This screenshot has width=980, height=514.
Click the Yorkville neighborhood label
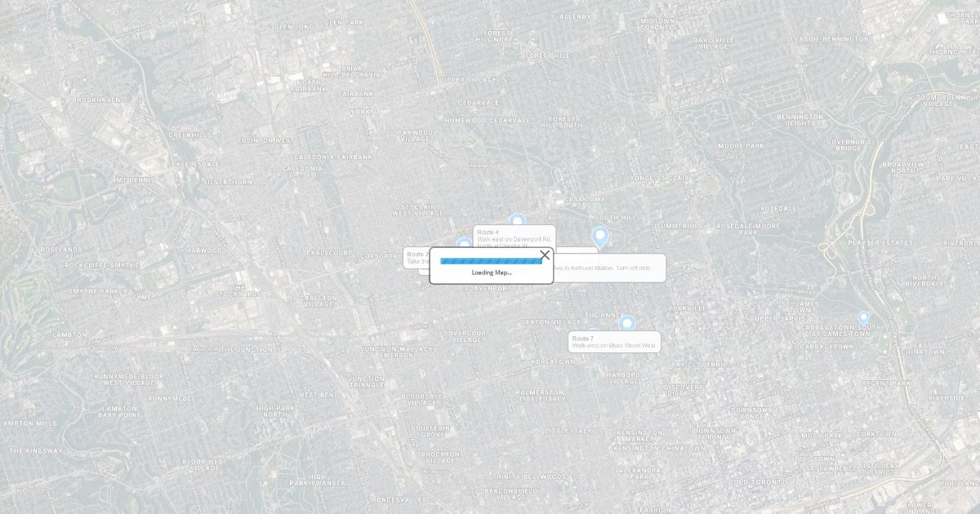point(687,308)
